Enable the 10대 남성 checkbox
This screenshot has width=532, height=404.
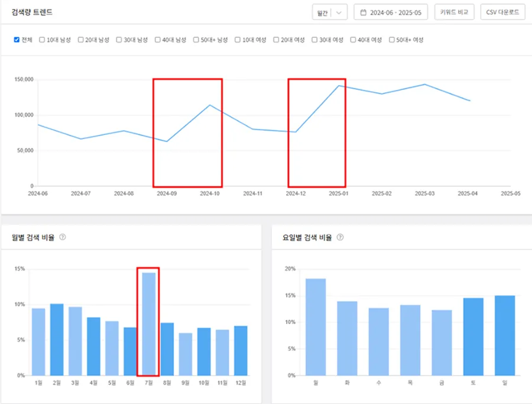[x=42, y=40]
